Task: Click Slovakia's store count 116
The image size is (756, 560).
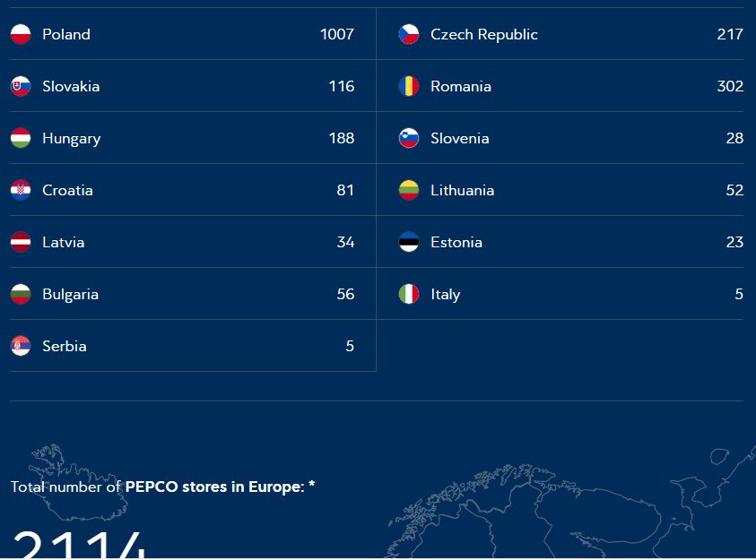Action: [x=342, y=86]
